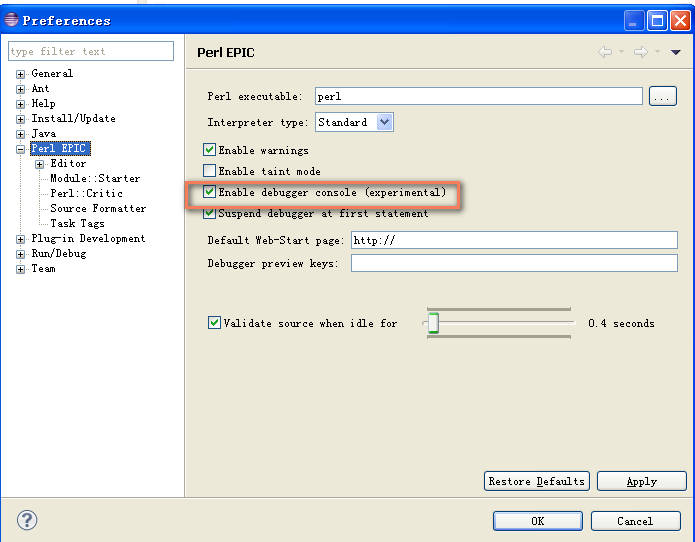Click the Debugger preview keys field

coord(514,263)
